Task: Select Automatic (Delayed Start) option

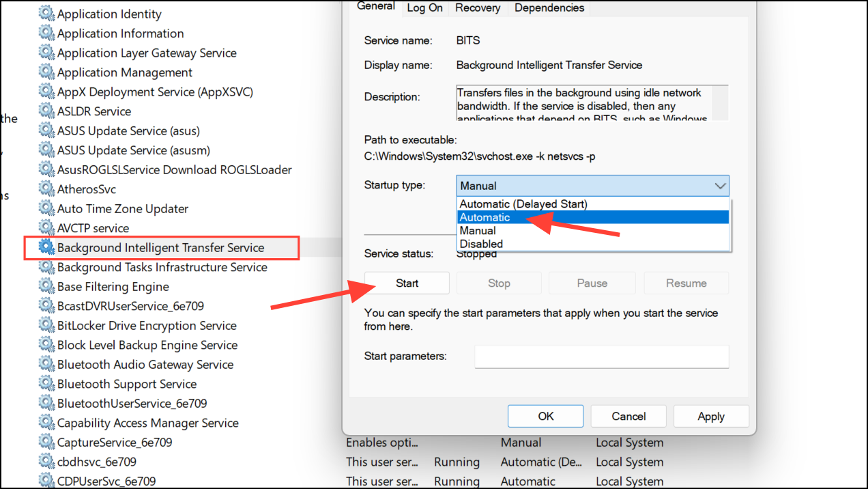Action: coord(523,204)
